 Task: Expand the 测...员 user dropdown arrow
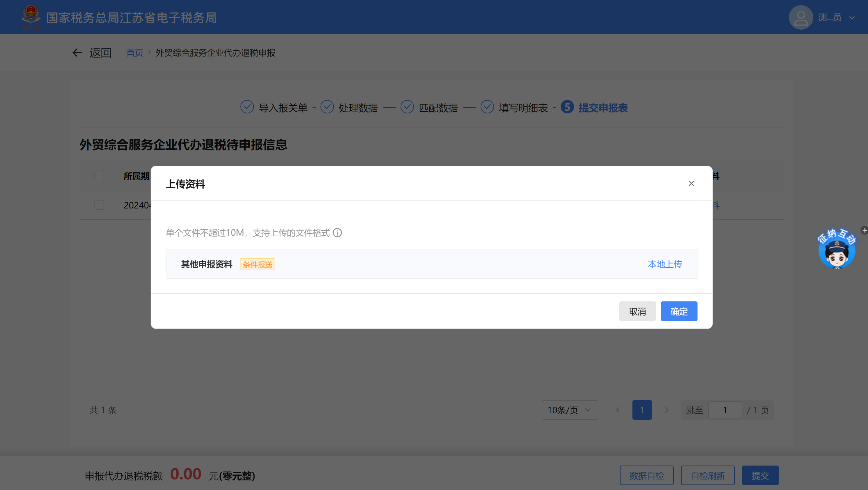click(852, 18)
